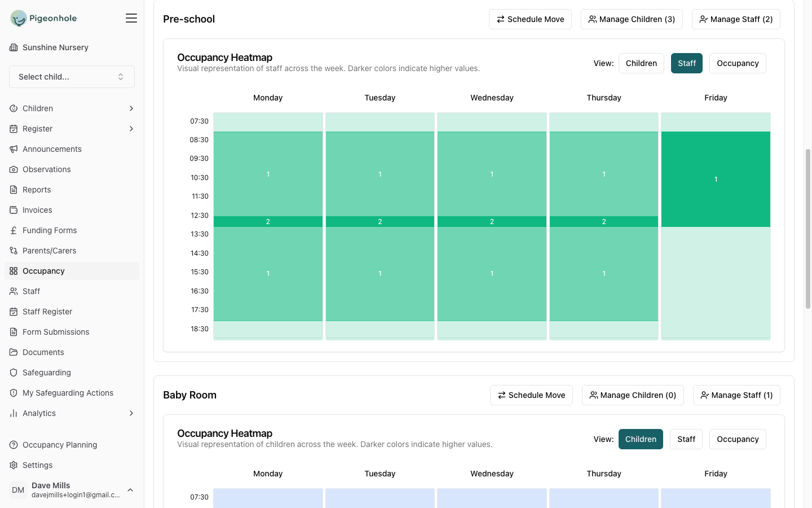Switch Pre-school heatmap to Occupancy view
Screen dimensions: 812x508
click(738, 63)
